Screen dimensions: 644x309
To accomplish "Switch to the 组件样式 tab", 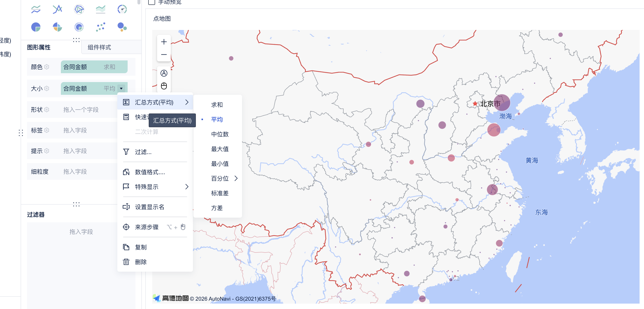I will [x=99, y=47].
